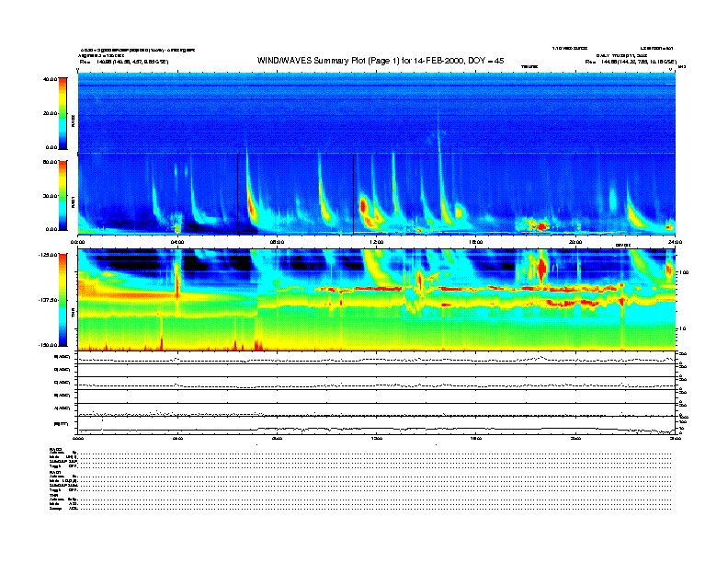
Task: Click the -125.00 label on TNR scale
Action: click(x=48, y=255)
